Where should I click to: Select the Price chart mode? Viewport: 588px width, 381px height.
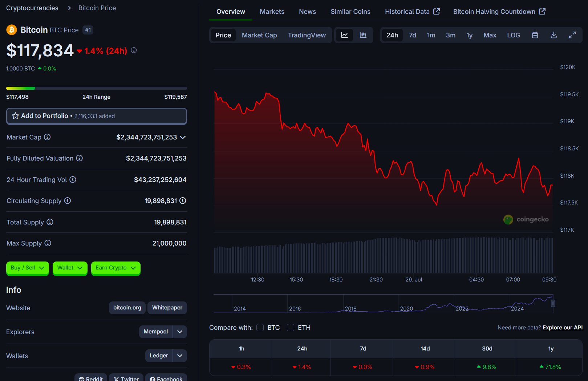pyautogui.click(x=223, y=35)
